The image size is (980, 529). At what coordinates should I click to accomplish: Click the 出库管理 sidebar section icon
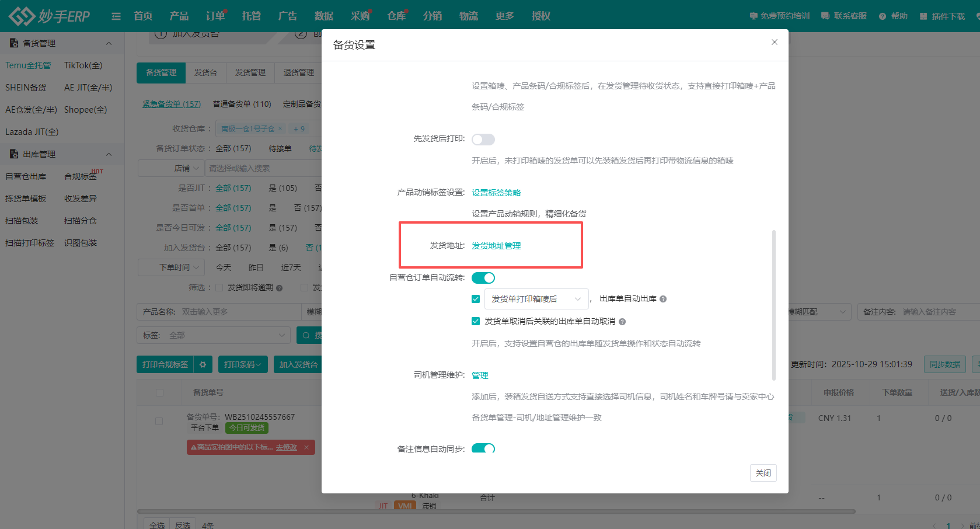click(x=13, y=154)
